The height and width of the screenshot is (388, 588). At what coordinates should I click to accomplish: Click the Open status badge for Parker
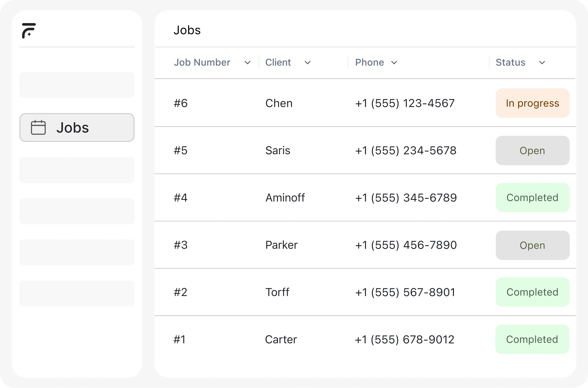[532, 245]
